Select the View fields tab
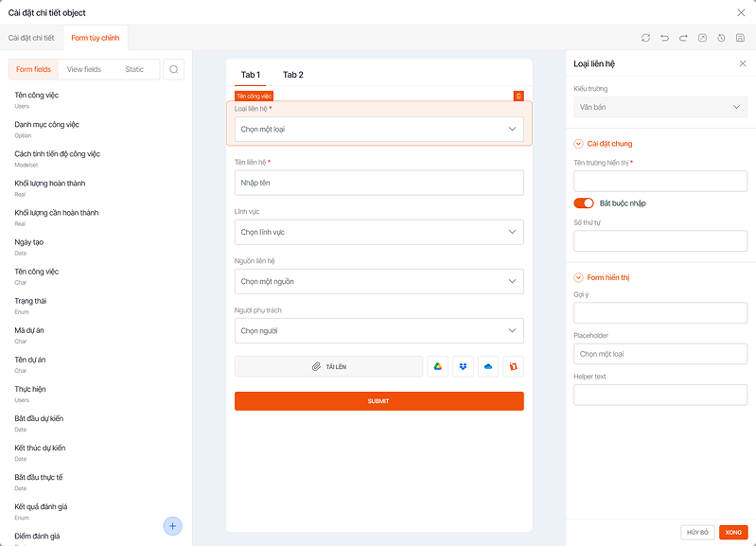Image resolution: width=756 pixels, height=546 pixels. [x=84, y=69]
